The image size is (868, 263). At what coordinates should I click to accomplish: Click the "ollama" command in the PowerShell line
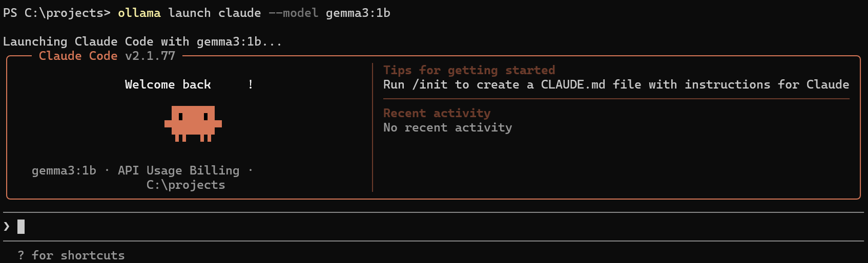coord(139,13)
